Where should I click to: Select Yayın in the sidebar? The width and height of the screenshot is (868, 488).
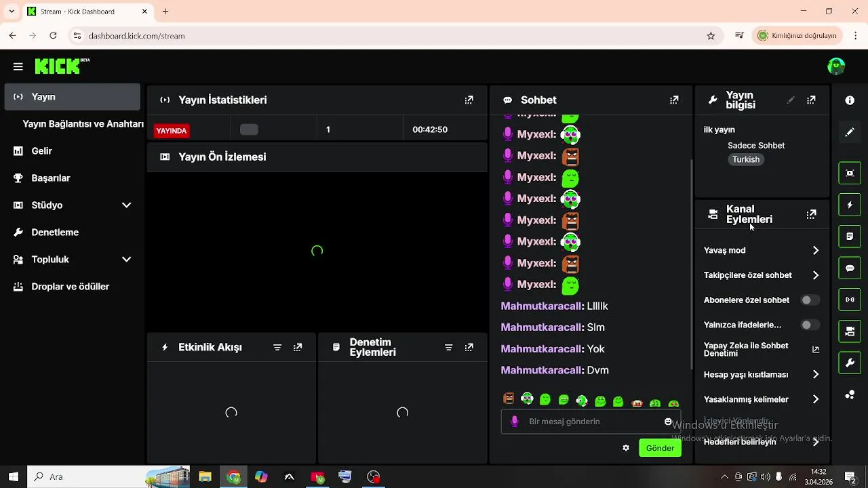point(73,97)
